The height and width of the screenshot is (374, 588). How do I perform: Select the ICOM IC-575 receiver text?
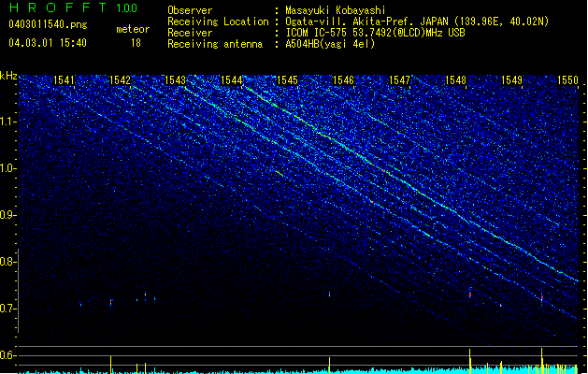click(x=375, y=33)
